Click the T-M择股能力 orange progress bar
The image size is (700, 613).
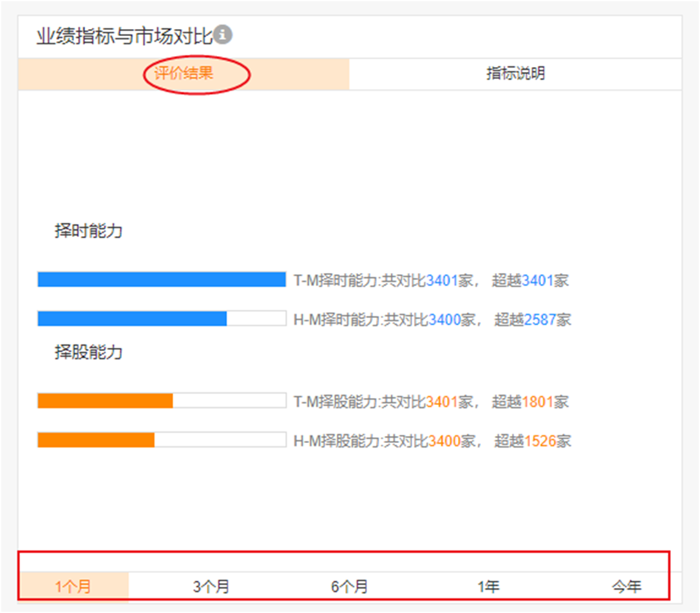[162, 401]
